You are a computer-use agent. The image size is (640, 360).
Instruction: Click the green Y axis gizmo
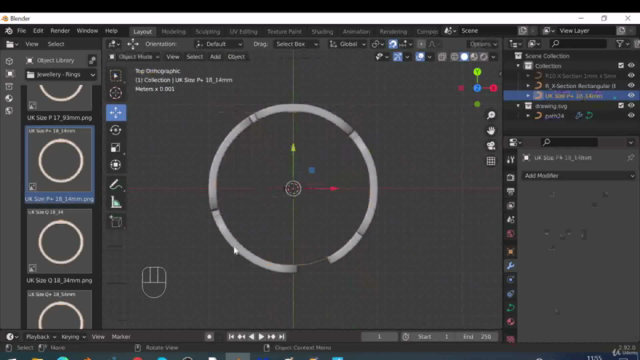[x=477, y=72]
